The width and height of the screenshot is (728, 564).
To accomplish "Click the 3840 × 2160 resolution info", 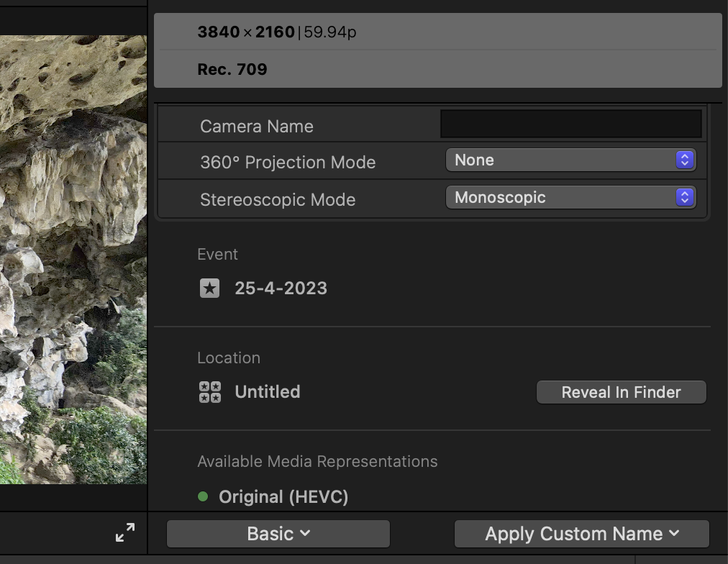I will [245, 32].
